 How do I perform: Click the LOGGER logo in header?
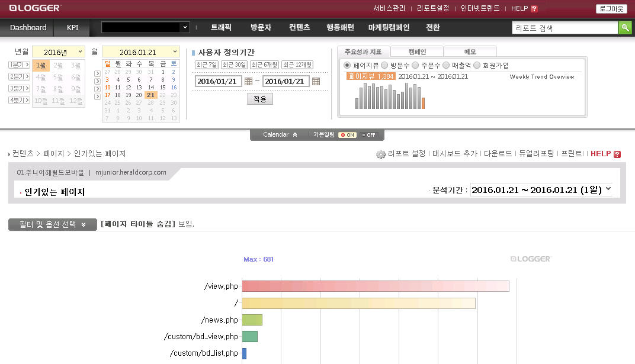pos(35,8)
